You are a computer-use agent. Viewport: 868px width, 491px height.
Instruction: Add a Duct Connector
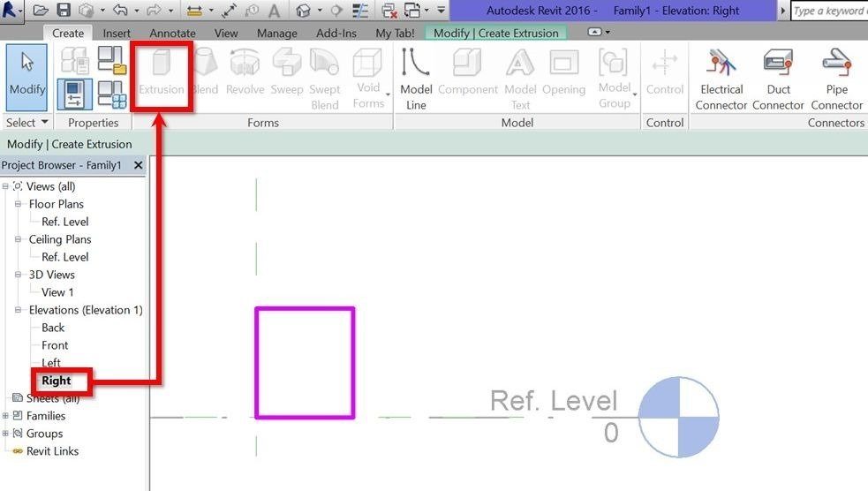click(778, 79)
